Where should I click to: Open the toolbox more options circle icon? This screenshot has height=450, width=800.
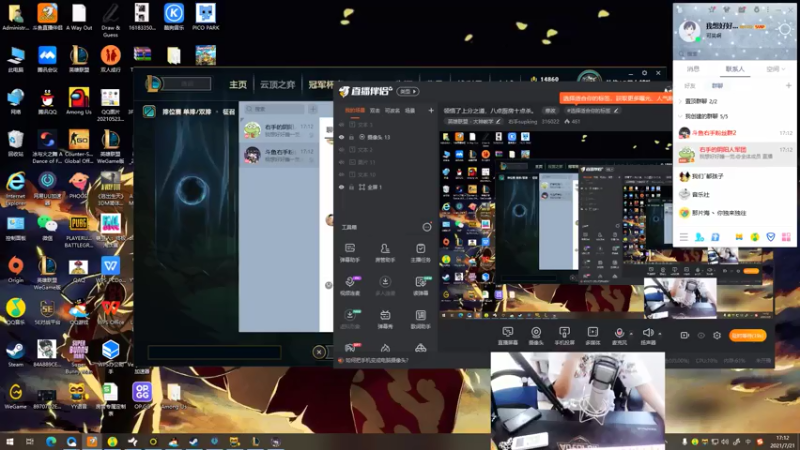point(427,227)
